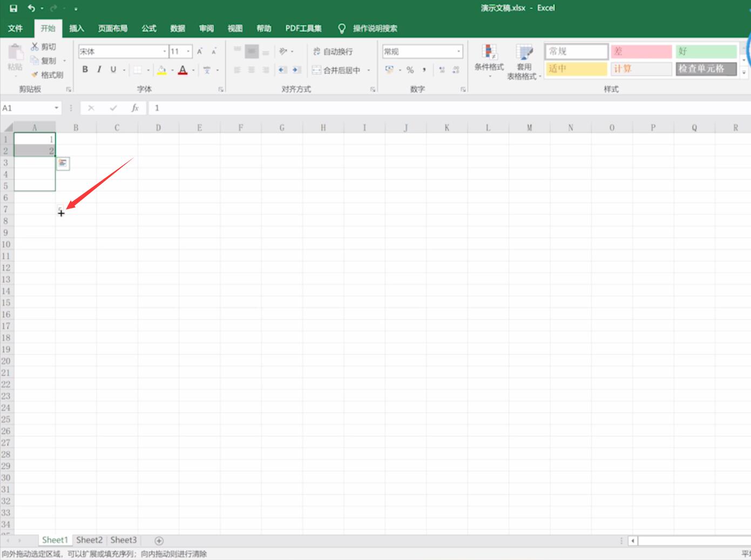This screenshot has width=751, height=560.
Task: Decrease indent
Action: (282, 70)
